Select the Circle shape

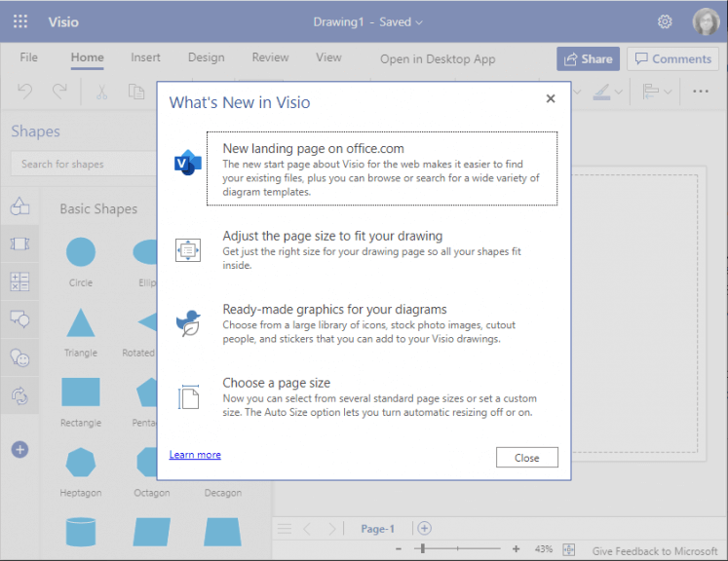pyautogui.click(x=81, y=252)
